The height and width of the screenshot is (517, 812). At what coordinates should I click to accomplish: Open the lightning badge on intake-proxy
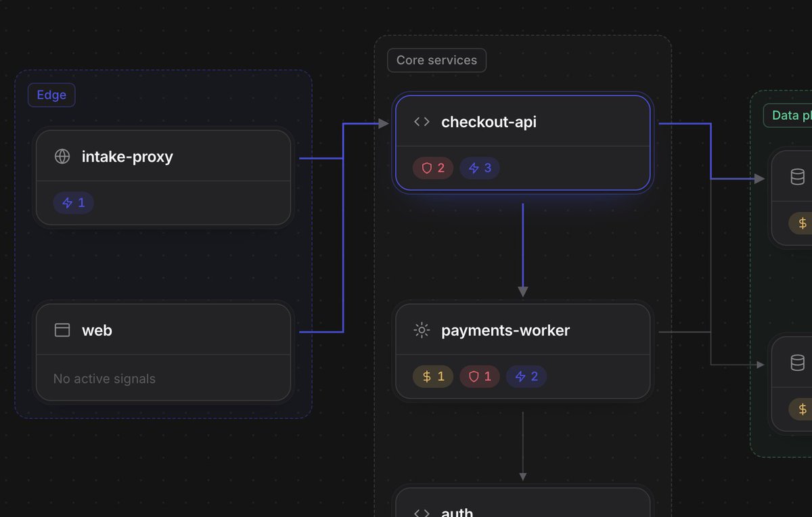pos(74,202)
